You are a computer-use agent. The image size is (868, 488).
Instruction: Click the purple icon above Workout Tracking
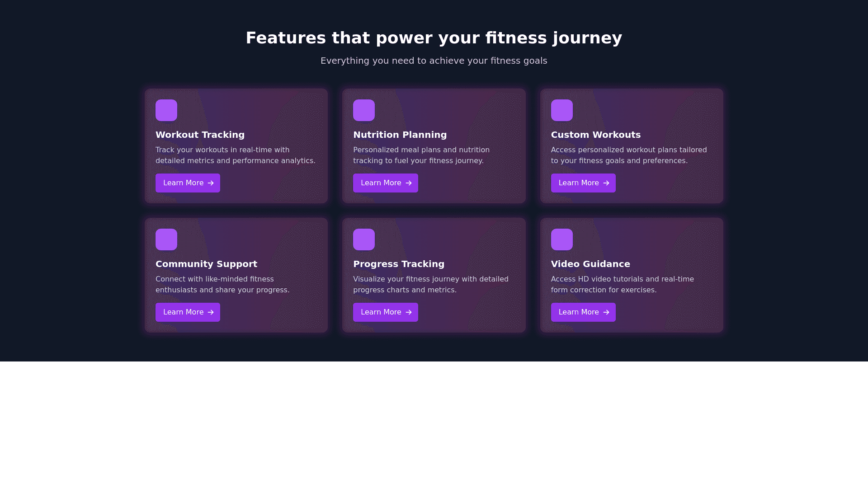click(166, 110)
